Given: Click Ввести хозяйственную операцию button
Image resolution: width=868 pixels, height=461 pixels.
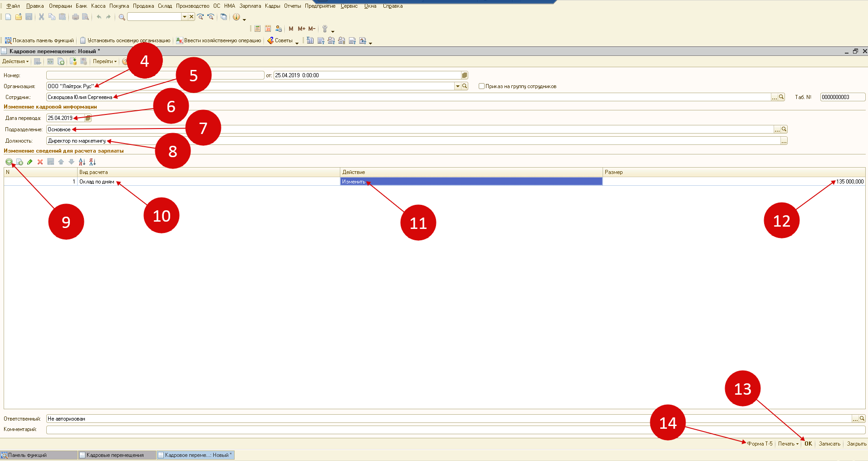Looking at the screenshot, I should click(x=219, y=40).
